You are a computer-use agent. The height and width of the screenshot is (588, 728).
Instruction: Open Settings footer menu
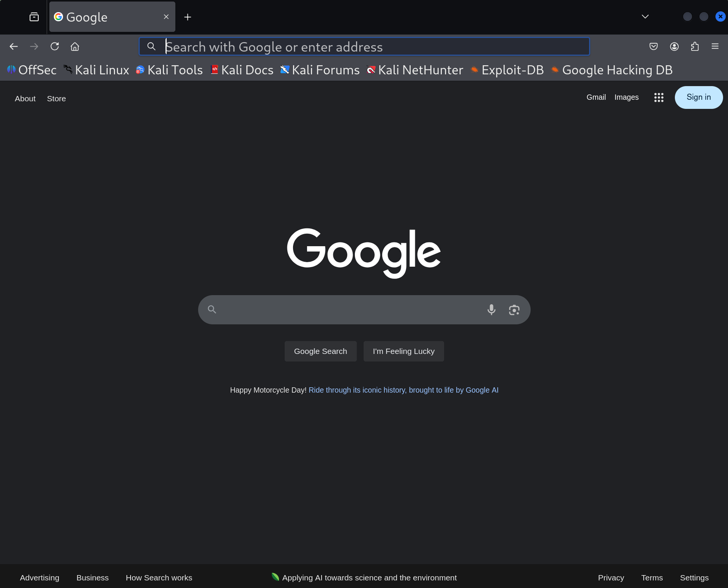pos(694,577)
